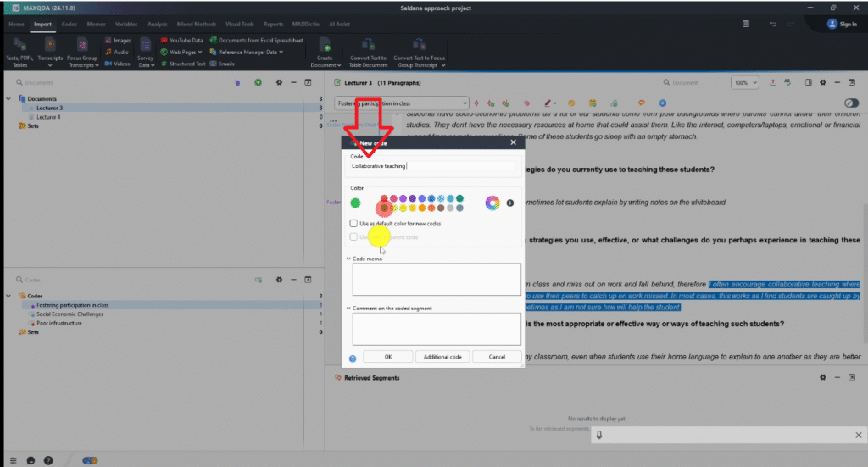Open the 100% zoom dropdown
This screenshot has width=868, height=467.
(x=746, y=82)
